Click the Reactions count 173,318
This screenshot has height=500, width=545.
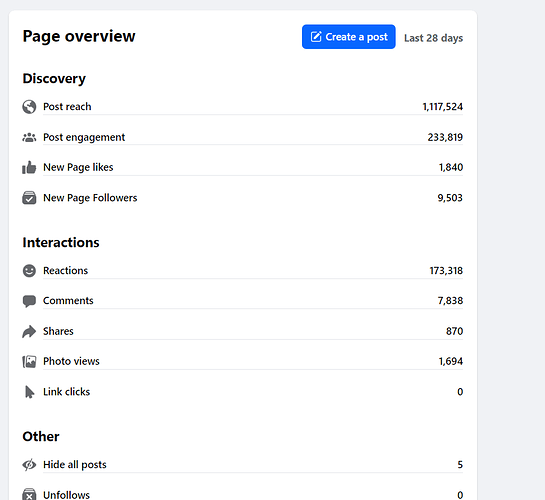click(446, 271)
